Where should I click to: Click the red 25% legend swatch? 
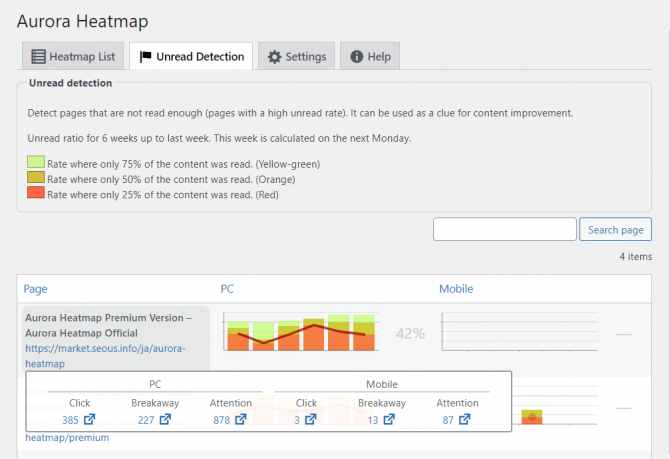point(36,192)
